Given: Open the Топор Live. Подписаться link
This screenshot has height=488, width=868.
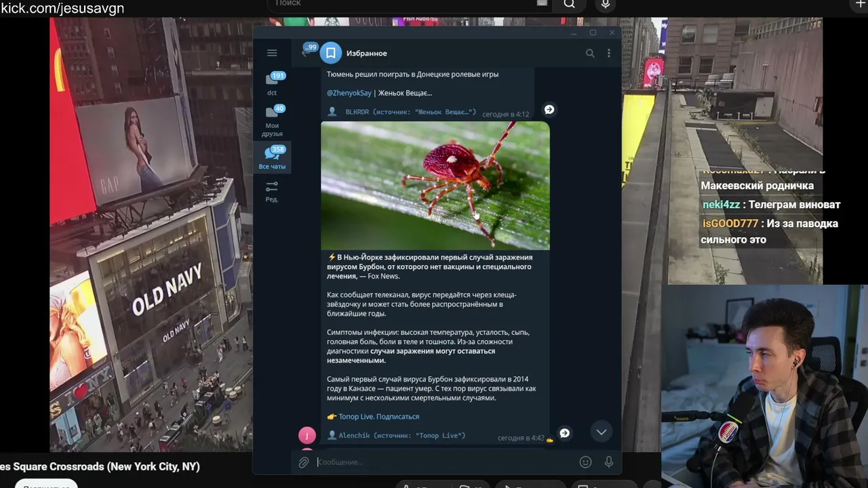Looking at the screenshot, I should pyautogui.click(x=378, y=417).
